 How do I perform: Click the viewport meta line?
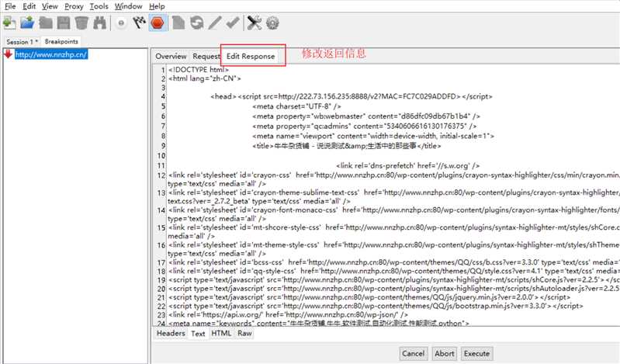tap(373, 136)
